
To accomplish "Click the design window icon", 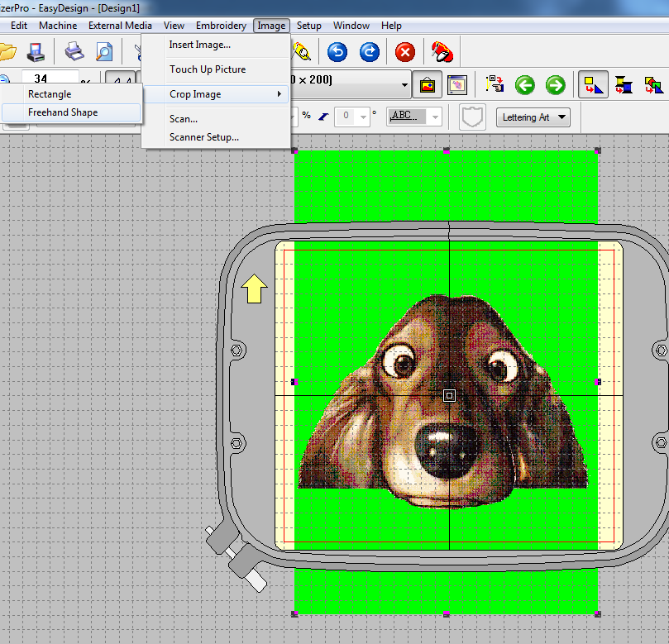I will pos(457,85).
